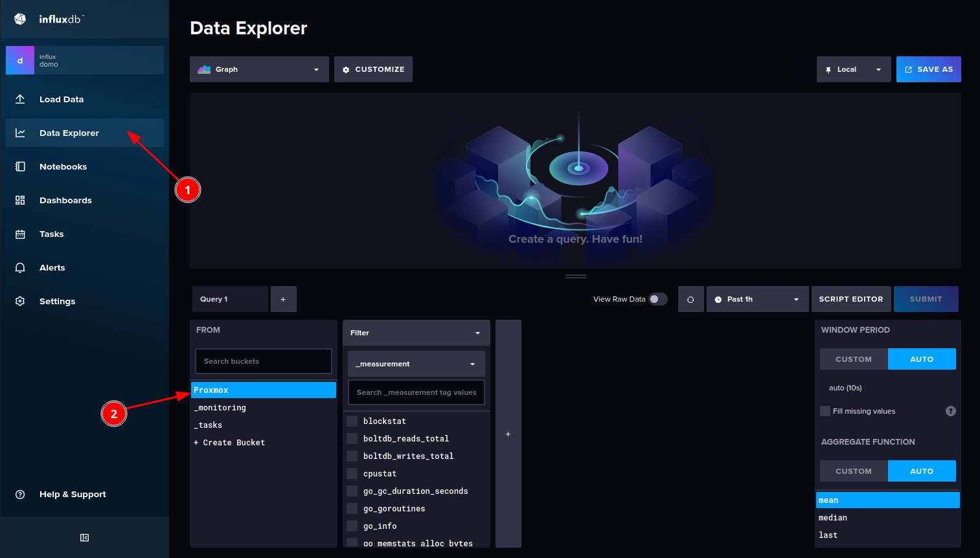Click the refresh query icon button

pos(690,299)
